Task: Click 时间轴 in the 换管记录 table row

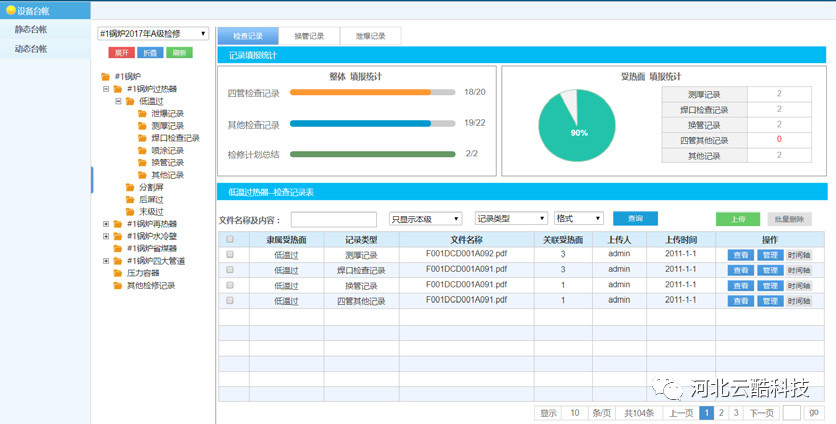Action: coord(799,286)
